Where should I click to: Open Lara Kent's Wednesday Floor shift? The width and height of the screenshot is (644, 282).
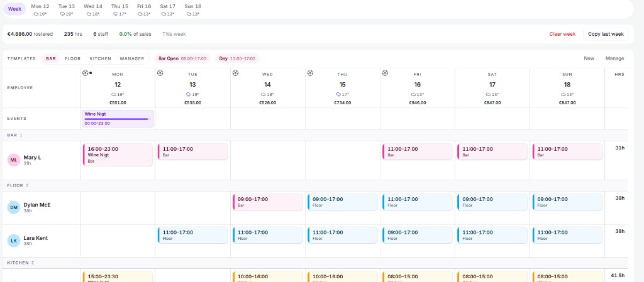pyautogui.click(x=268, y=235)
